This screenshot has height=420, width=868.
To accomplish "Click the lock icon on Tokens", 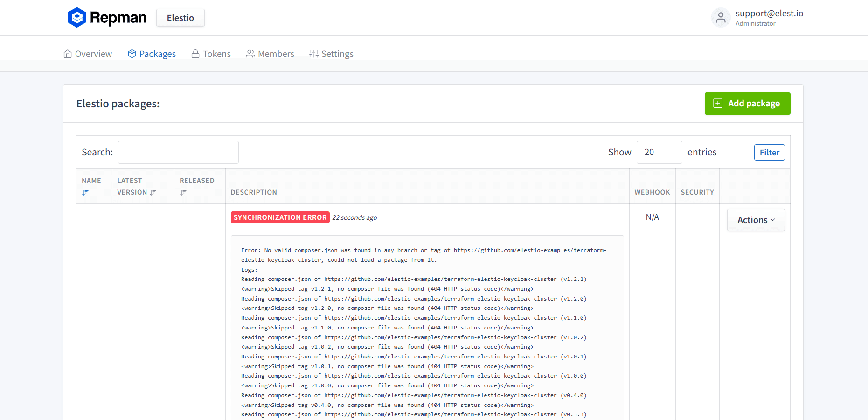I will (x=195, y=54).
